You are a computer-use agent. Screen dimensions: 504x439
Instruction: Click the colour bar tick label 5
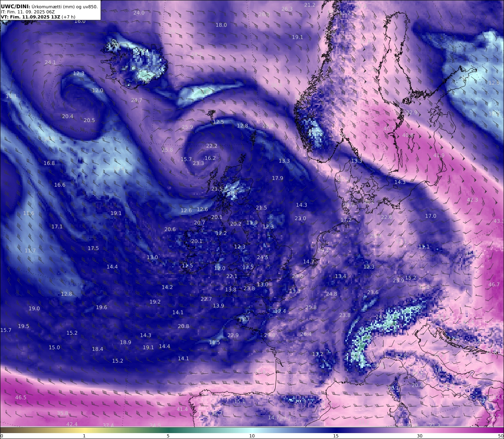tap(168, 436)
